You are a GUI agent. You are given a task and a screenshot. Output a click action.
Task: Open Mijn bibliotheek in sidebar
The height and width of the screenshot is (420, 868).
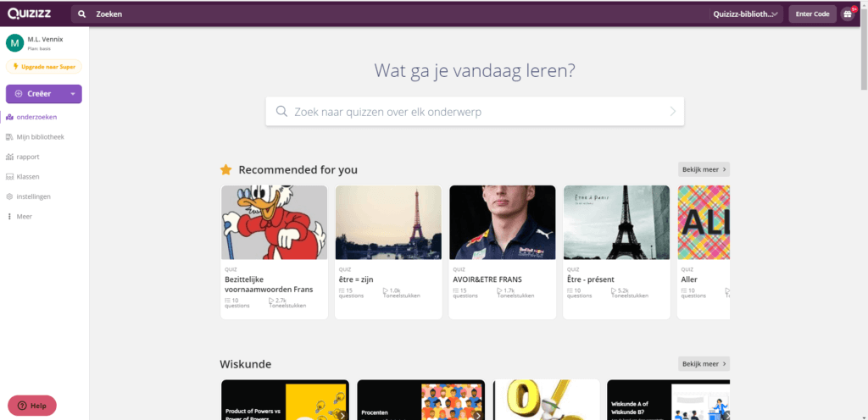[x=40, y=136]
